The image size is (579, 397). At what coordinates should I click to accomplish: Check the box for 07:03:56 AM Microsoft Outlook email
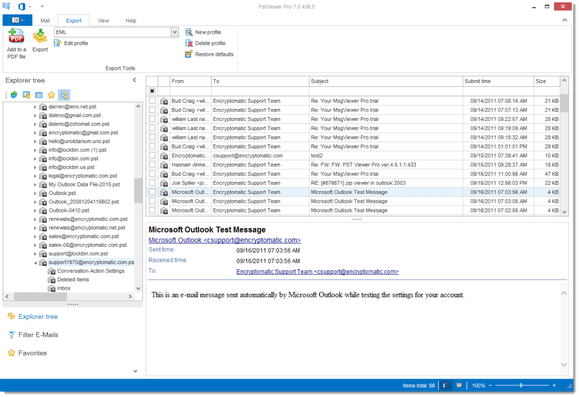pos(152,192)
